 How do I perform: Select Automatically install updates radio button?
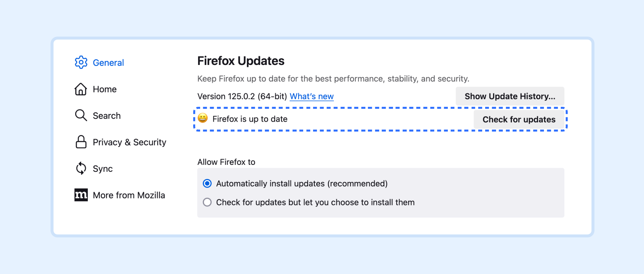pos(207,183)
